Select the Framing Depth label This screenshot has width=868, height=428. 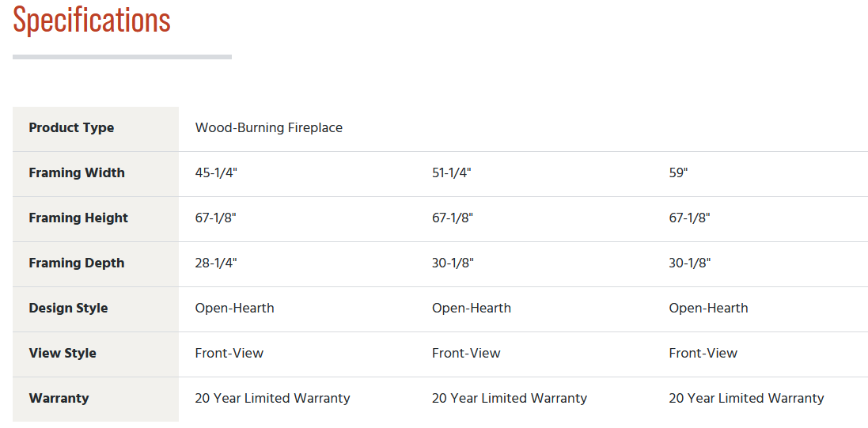point(77,263)
